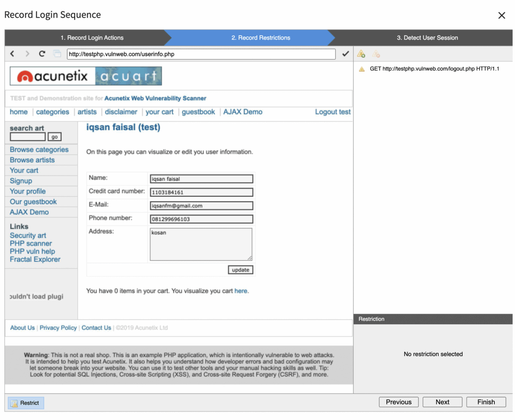Viewport: 515px width, 420px height.
Task: Open Browse categories sidebar link
Action: click(x=39, y=150)
